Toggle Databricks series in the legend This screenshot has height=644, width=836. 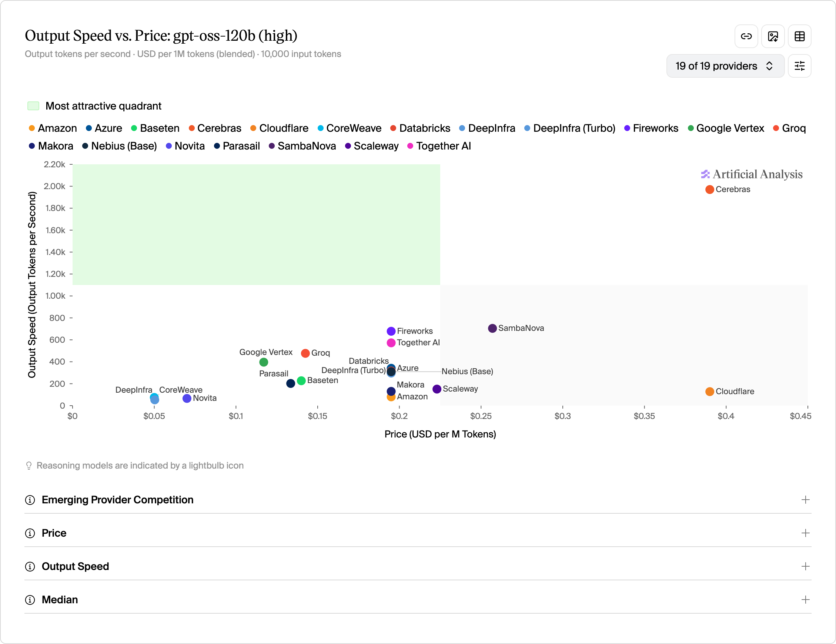[420, 128]
